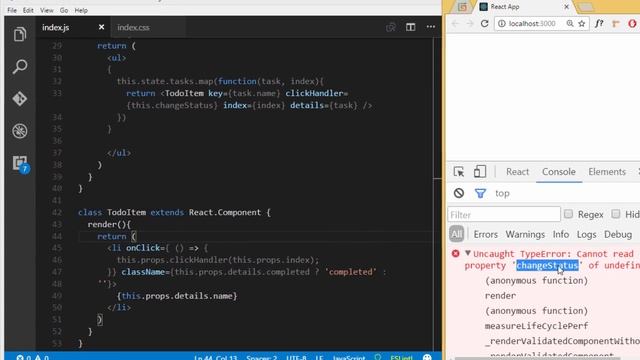Click the render stack frame
Image resolution: width=640 pixels, height=360 pixels.
pyautogui.click(x=500, y=296)
